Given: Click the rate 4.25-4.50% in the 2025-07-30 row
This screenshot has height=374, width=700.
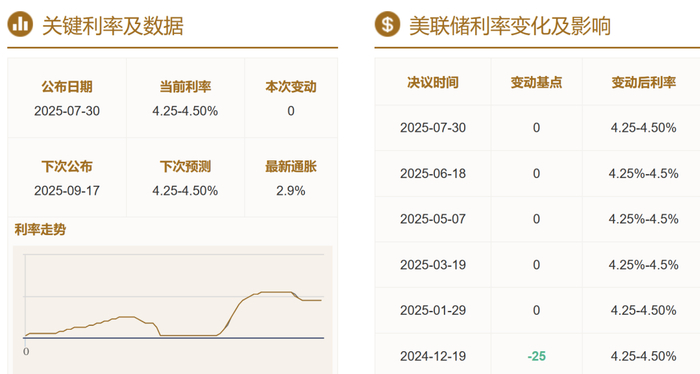Looking at the screenshot, I should pos(643,128).
